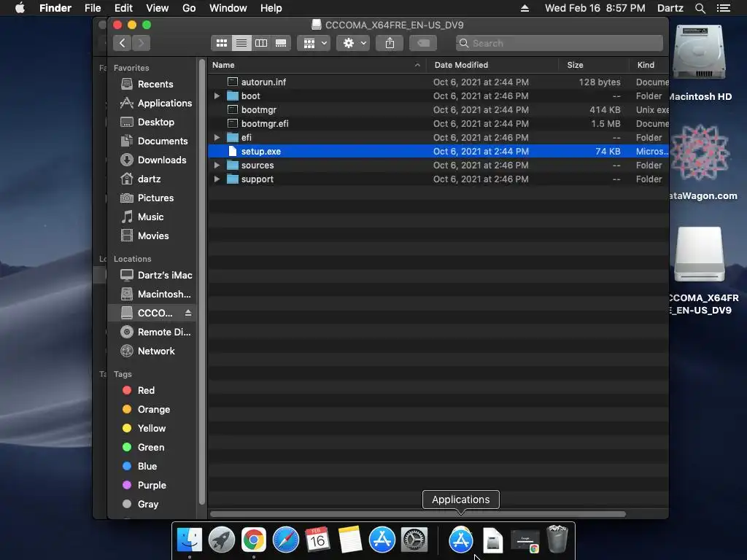Select the Purple tag
Viewport: 747px width, 560px height.
point(144,486)
